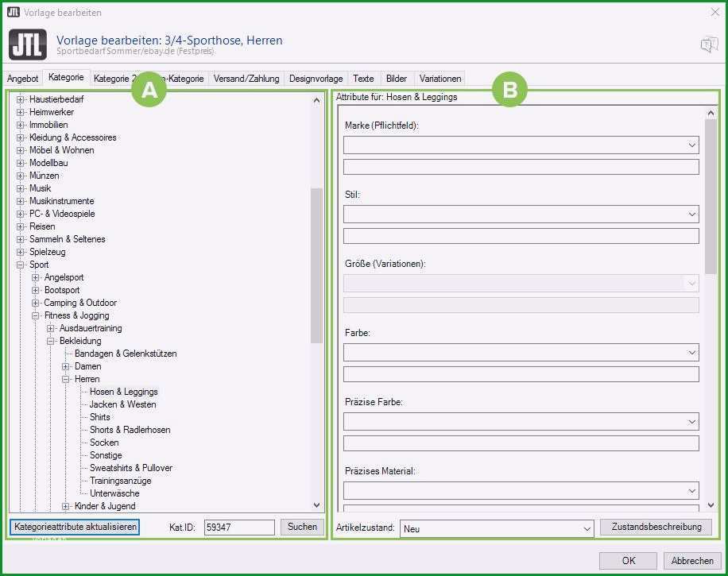
Task: Open the help chat bubble icon
Action: click(708, 45)
